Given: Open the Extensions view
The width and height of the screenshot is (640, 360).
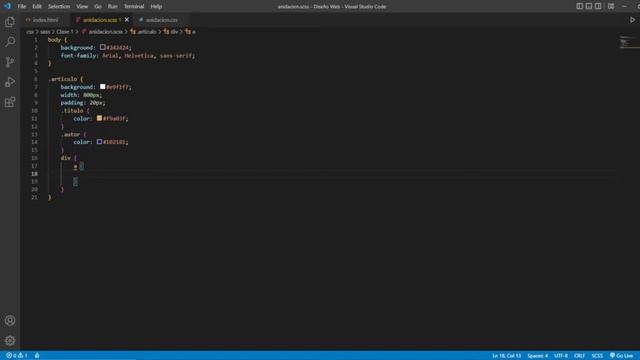Looking at the screenshot, I should click(10, 102).
